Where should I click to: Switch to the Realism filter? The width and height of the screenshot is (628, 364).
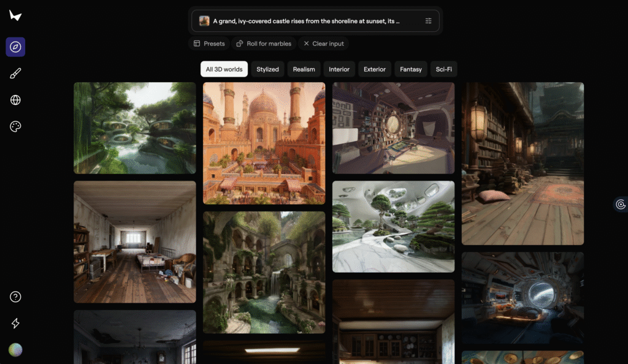click(x=304, y=69)
